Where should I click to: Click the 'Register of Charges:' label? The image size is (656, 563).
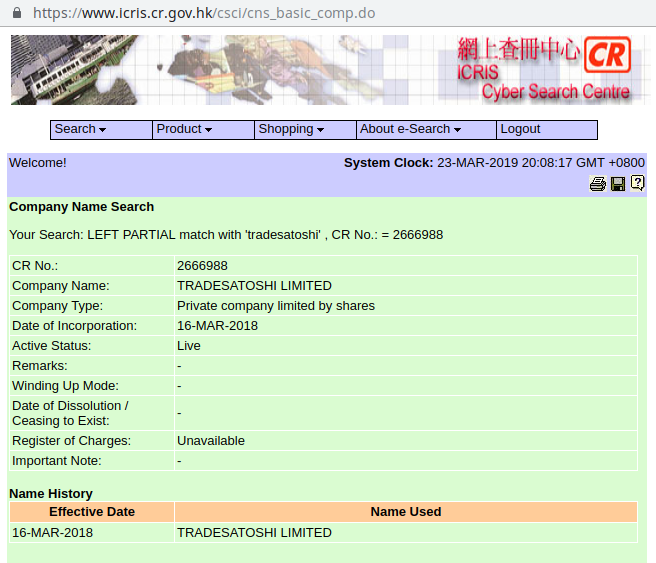pos(72,441)
